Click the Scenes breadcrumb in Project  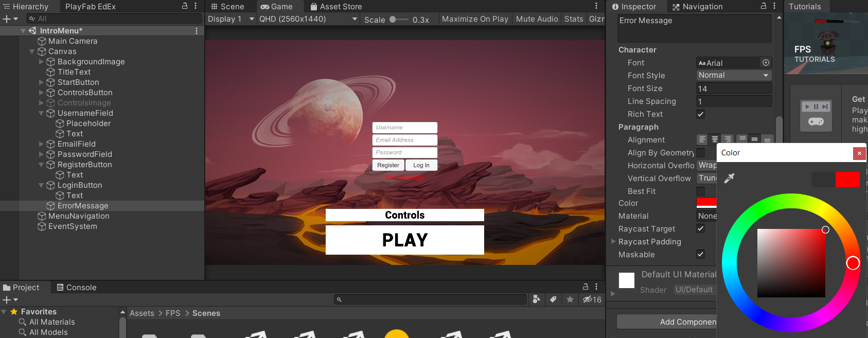[x=206, y=313]
